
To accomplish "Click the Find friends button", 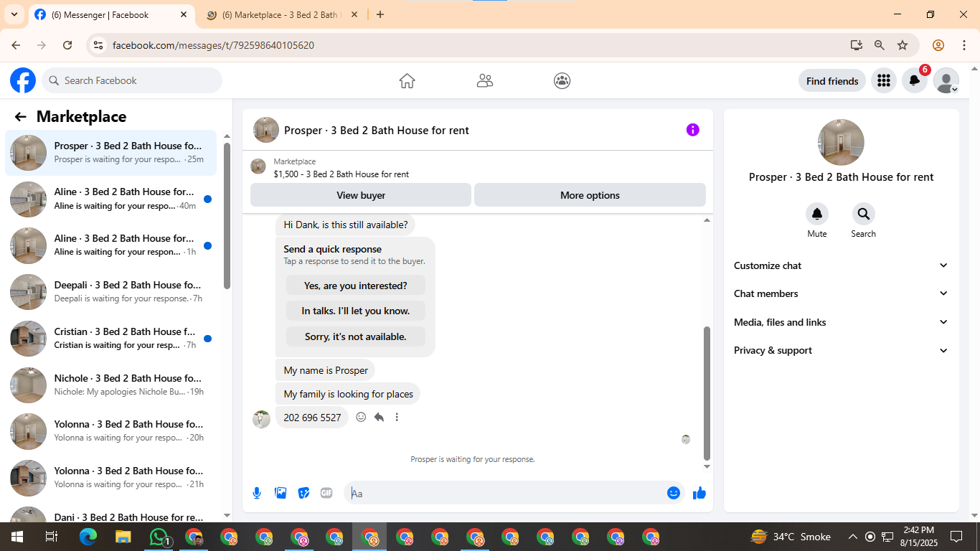I will [832, 81].
